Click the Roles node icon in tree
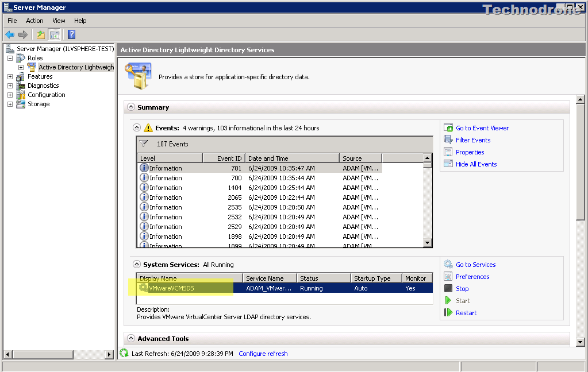The image size is (588, 372). tap(21, 58)
